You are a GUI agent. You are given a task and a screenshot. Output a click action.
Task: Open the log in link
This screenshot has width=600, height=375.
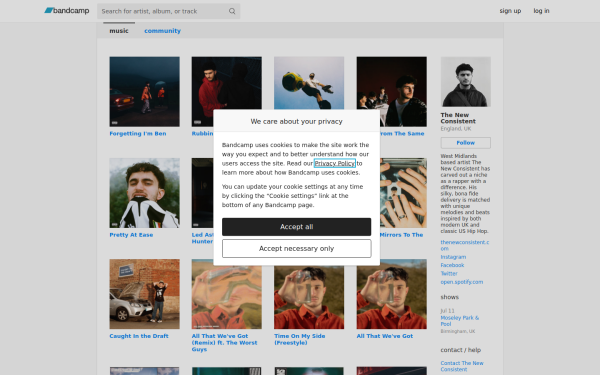pos(541,11)
